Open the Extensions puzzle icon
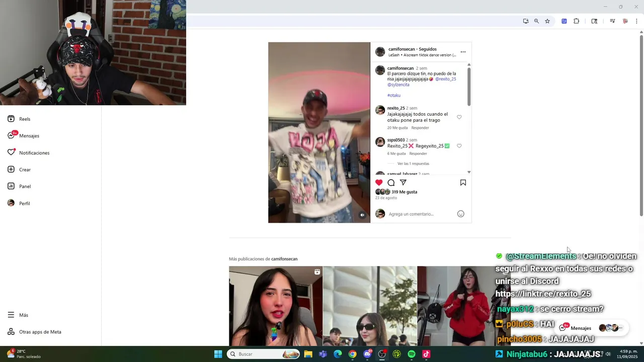 click(x=577, y=21)
